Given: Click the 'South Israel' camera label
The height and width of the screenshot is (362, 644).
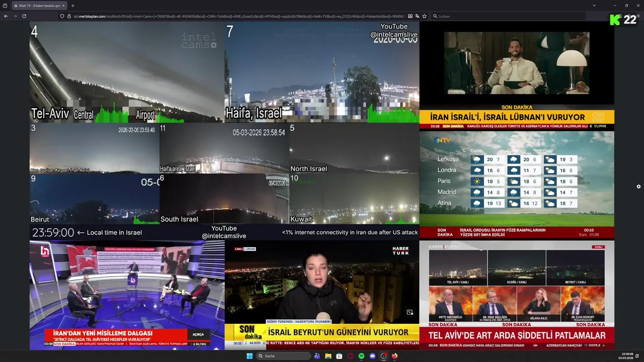Looking at the screenshot, I should [179, 219].
